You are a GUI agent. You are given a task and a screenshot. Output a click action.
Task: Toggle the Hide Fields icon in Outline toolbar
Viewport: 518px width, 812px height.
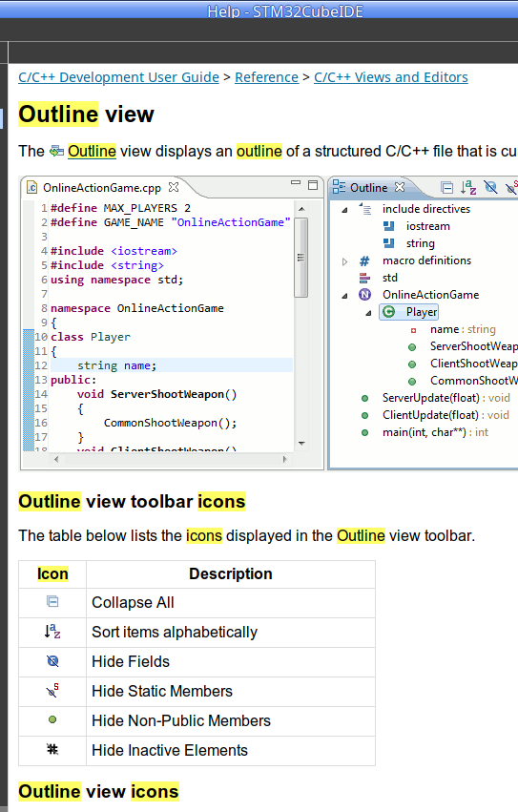(490, 186)
